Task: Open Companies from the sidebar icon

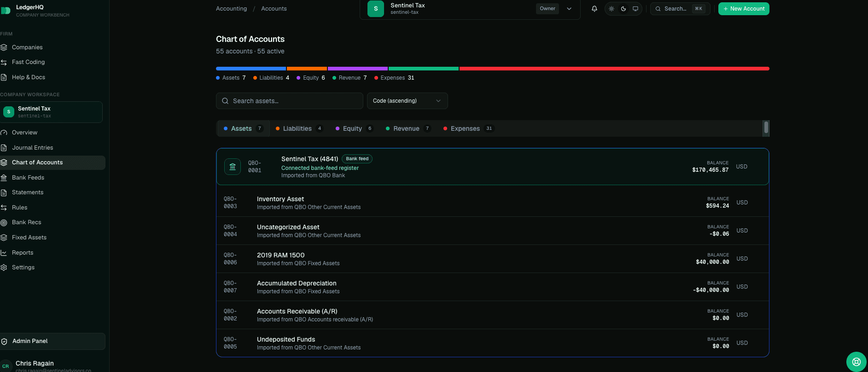Action: (4, 47)
